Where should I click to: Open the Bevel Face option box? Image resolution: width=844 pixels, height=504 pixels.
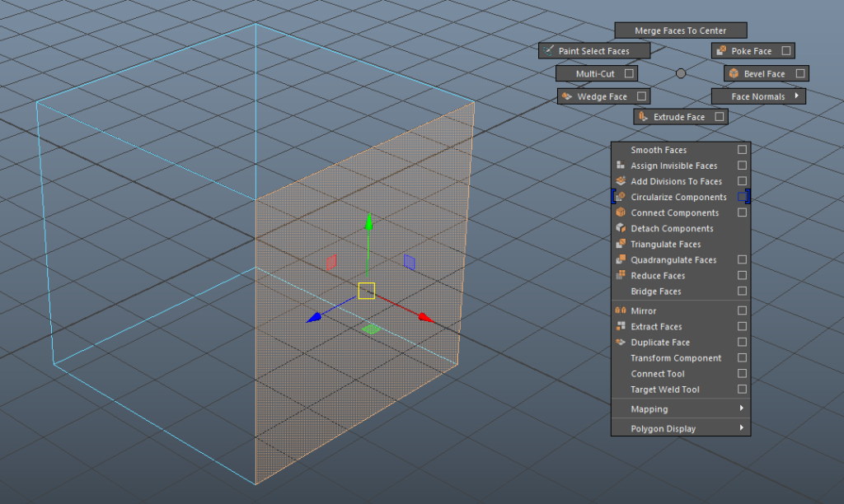tap(799, 73)
